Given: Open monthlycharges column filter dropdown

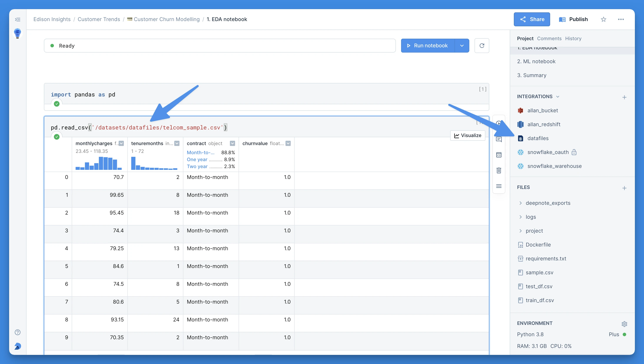Looking at the screenshot, I should click(x=121, y=143).
